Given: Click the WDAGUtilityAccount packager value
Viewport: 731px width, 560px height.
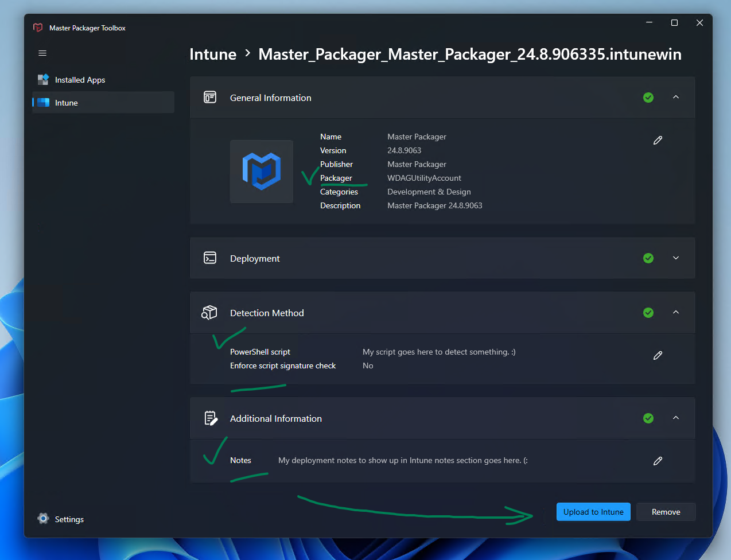Looking at the screenshot, I should (x=424, y=178).
